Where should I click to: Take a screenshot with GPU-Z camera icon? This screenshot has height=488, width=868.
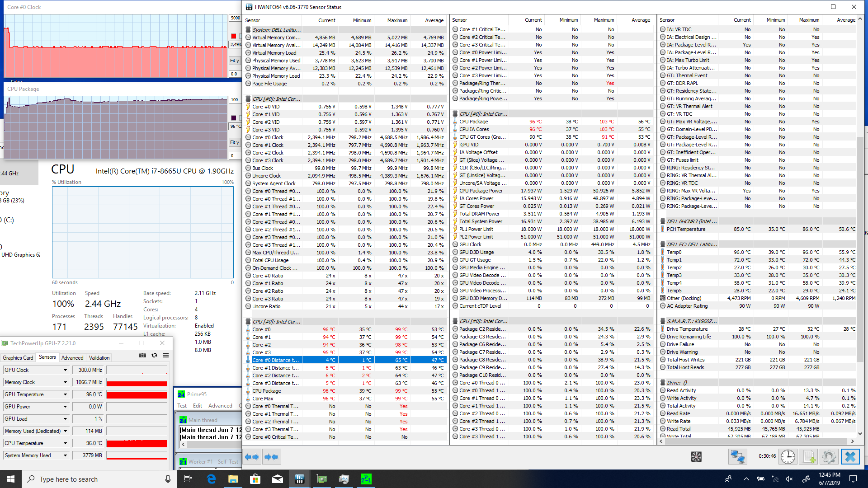(x=142, y=356)
